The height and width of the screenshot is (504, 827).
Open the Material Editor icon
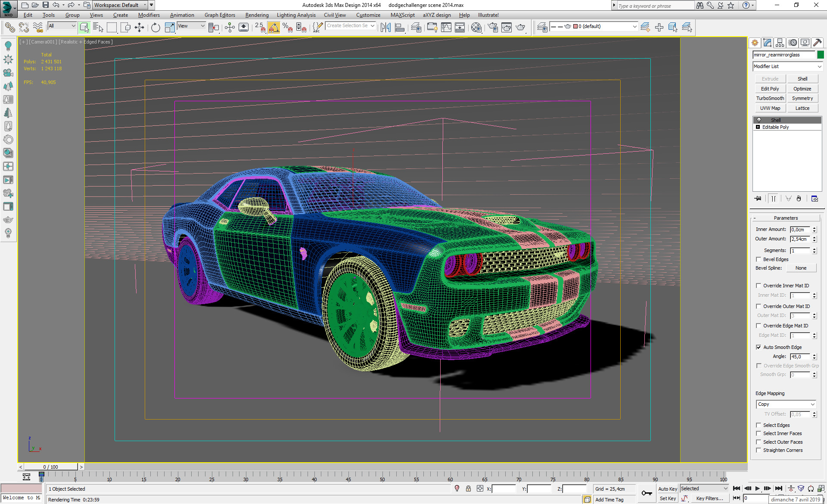click(x=476, y=28)
